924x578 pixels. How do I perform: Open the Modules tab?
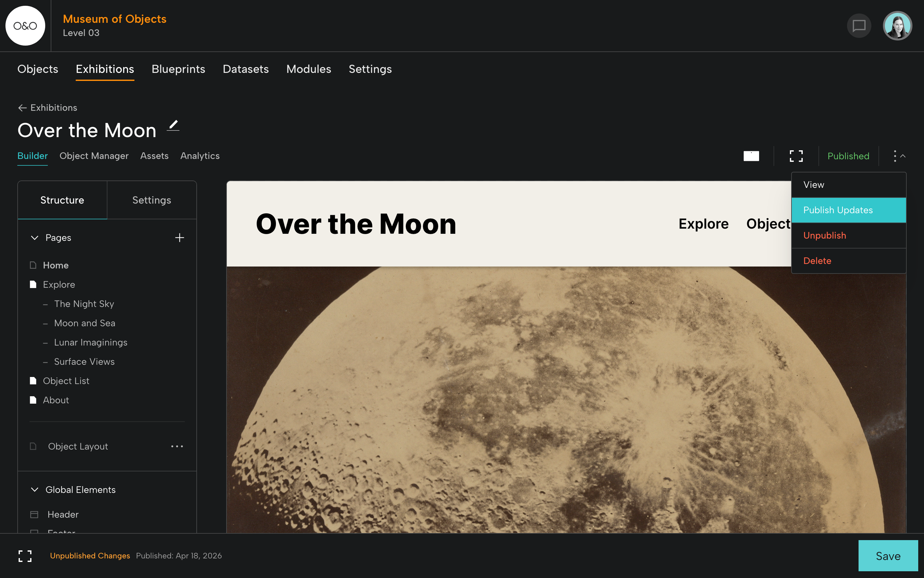point(309,69)
